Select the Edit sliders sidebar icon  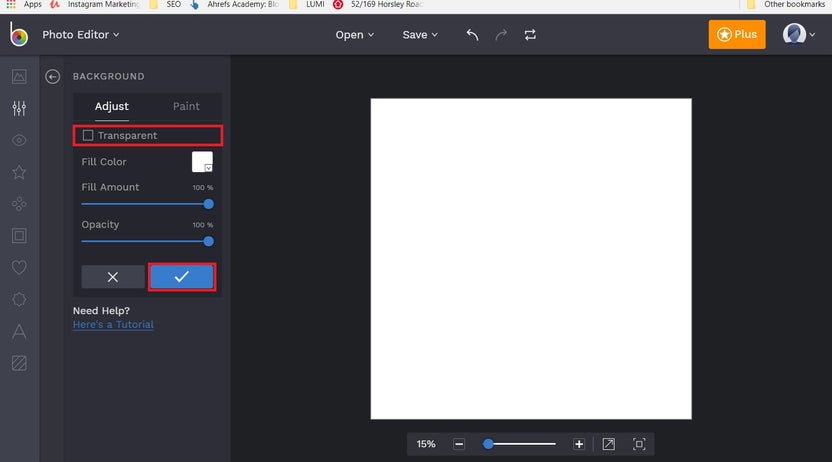pos(19,109)
